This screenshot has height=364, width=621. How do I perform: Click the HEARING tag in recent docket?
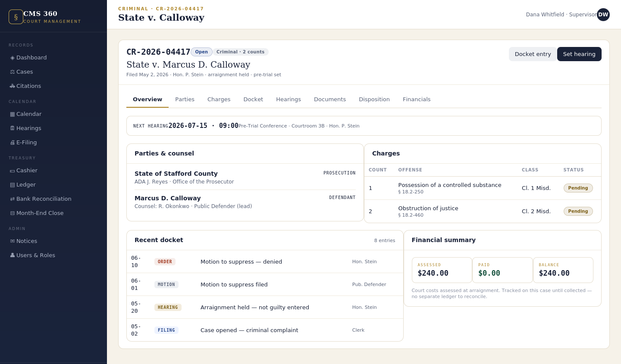(168, 308)
